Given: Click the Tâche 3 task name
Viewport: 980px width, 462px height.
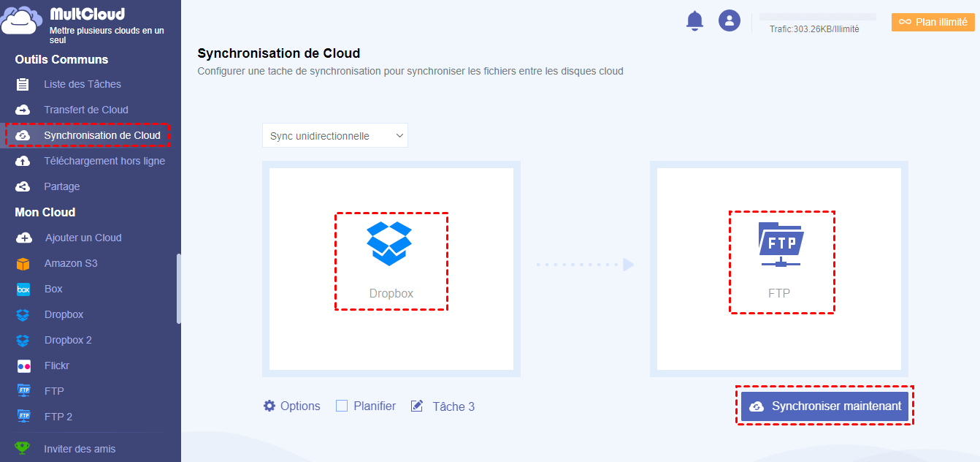Looking at the screenshot, I should tap(453, 406).
